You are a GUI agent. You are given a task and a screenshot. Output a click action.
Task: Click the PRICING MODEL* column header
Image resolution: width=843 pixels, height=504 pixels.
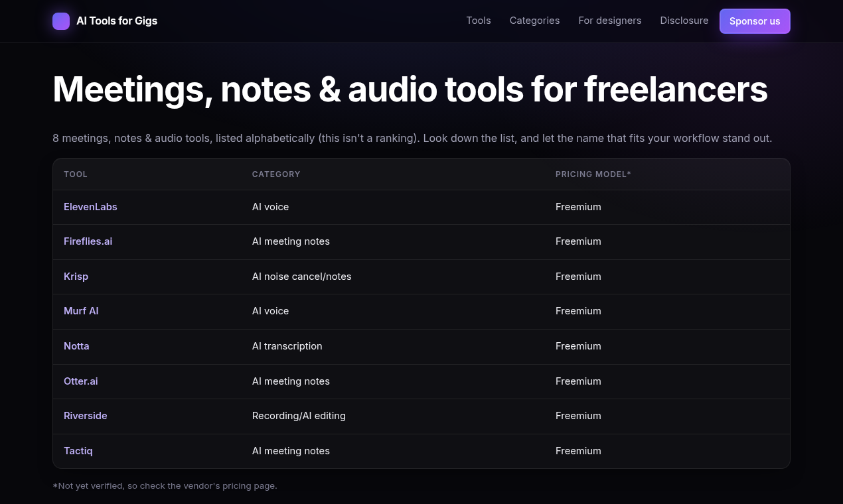pyautogui.click(x=593, y=174)
